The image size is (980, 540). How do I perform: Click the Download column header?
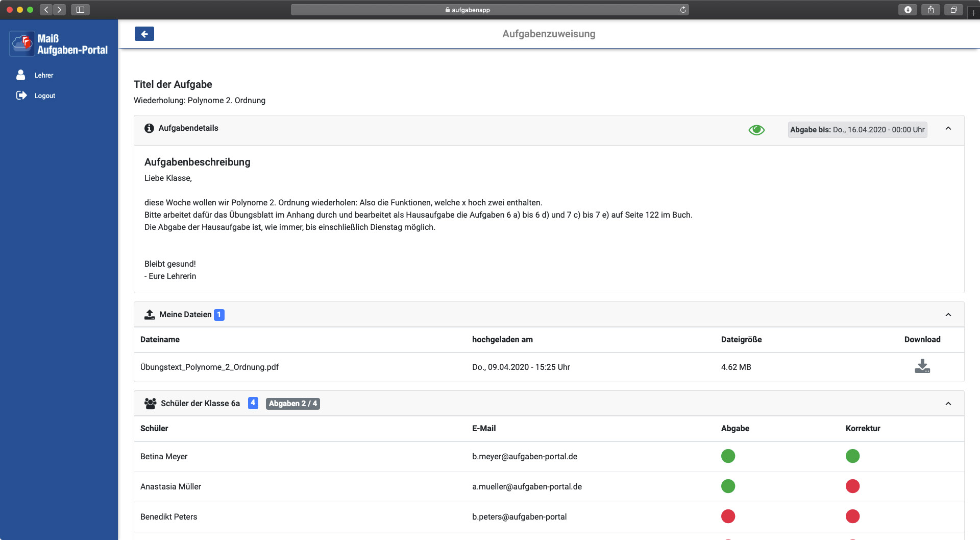pyautogui.click(x=922, y=339)
